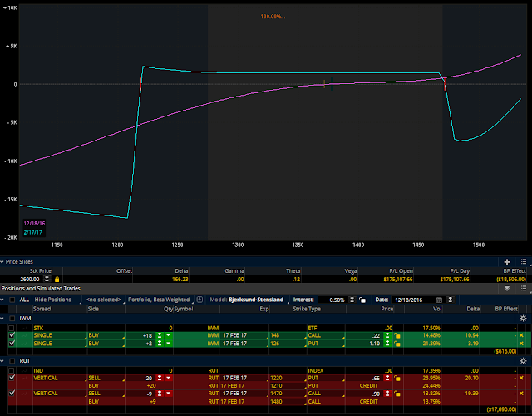This screenshot has width=532, height=416.
Task: Uncheck the IWM +18 SINGLE BUY row
Action: pos(12,335)
